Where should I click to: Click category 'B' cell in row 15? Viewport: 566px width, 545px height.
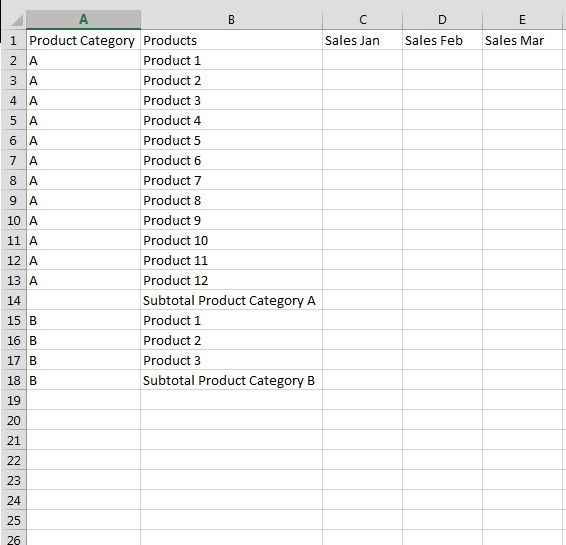click(x=83, y=320)
